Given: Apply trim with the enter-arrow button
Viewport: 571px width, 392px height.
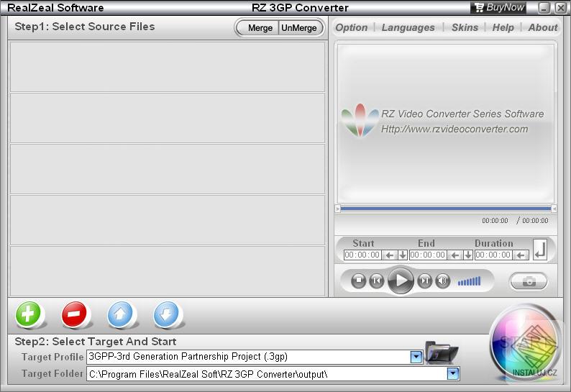Looking at the screenshot, I should coord(540,250).
